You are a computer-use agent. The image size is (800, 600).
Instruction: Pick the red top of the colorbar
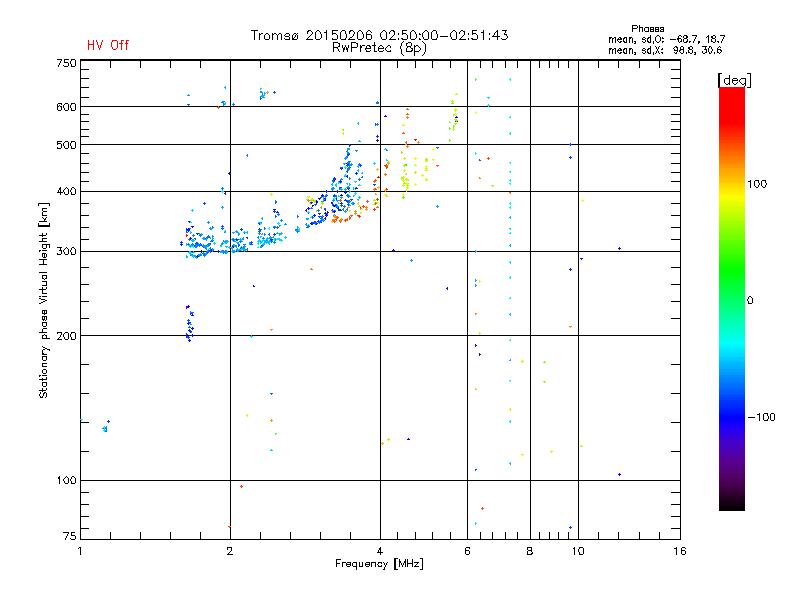[x=731, y=93]
